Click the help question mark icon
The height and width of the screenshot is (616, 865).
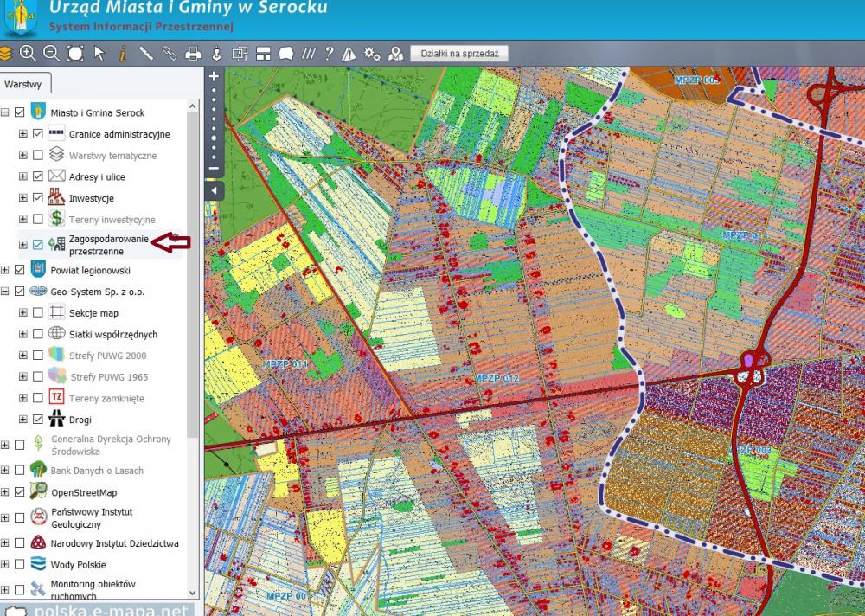pos(330,53)
